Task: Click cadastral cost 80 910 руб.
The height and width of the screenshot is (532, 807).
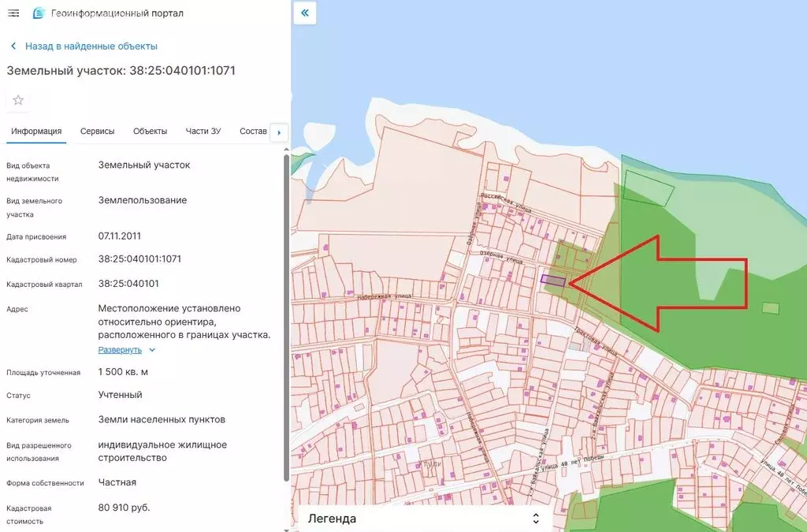Action: click(124, 508)
